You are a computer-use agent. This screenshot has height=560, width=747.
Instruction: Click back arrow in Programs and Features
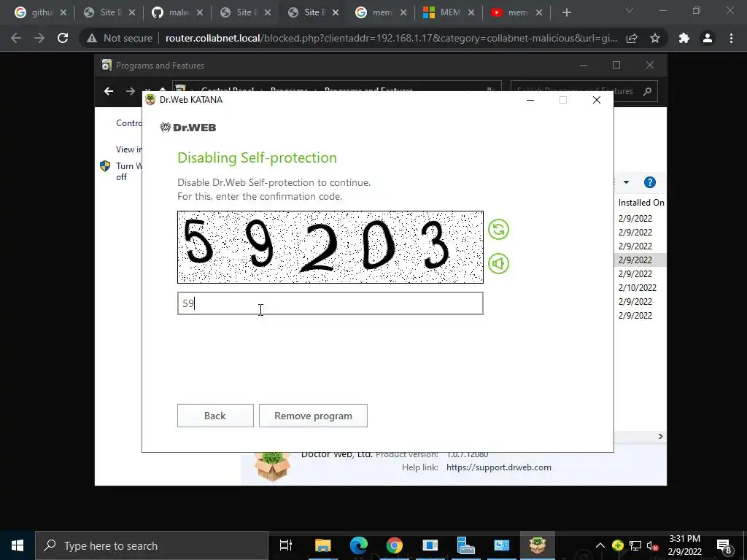tap(109, 91)
